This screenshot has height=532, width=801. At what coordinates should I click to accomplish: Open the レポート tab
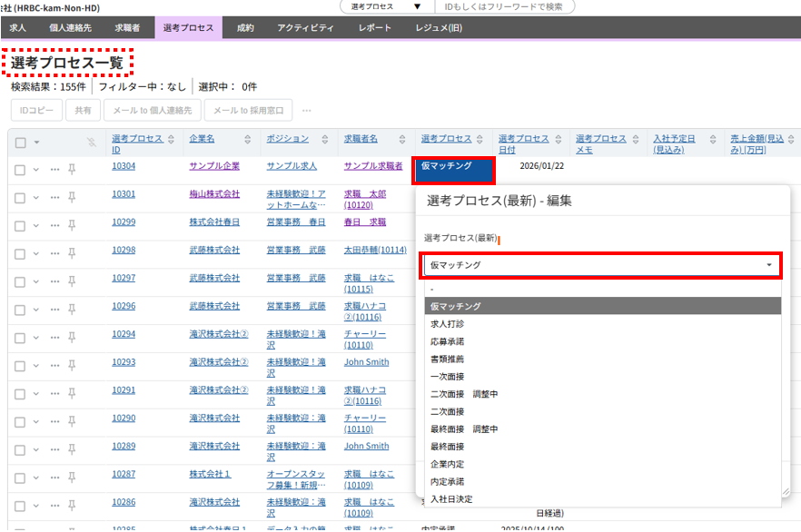[x=375, y=28]
